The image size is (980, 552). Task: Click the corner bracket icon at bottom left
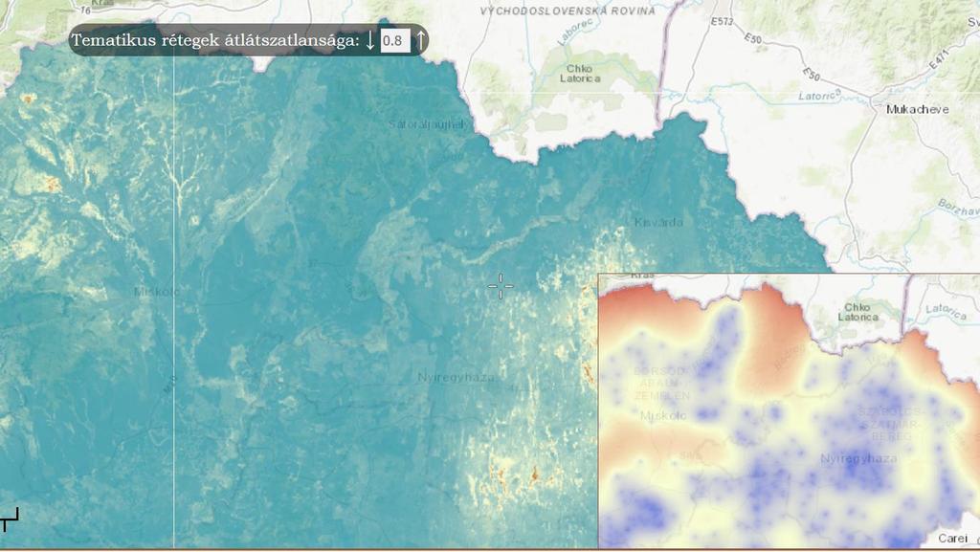10,519
